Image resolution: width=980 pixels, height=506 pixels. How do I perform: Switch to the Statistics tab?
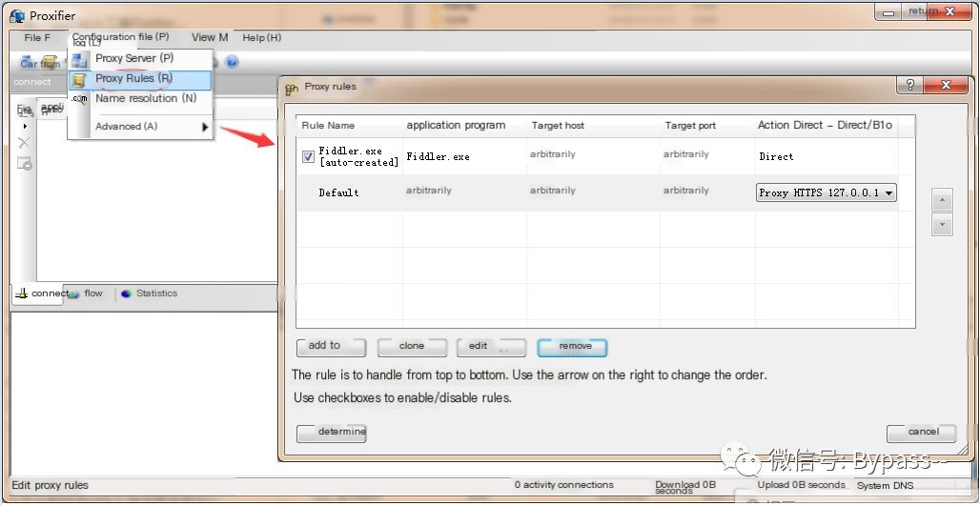click(x=150, y=293)
